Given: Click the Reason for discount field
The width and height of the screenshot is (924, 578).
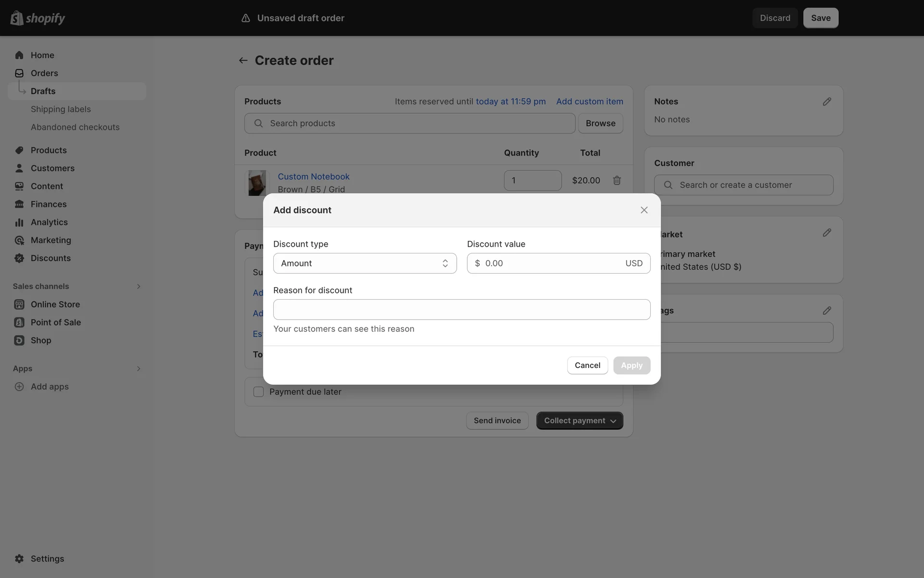Looking at the screenshot, I should 461,310.
